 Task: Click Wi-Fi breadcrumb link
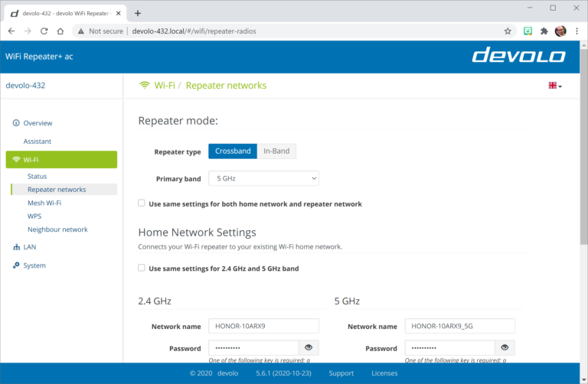point(165,86)
